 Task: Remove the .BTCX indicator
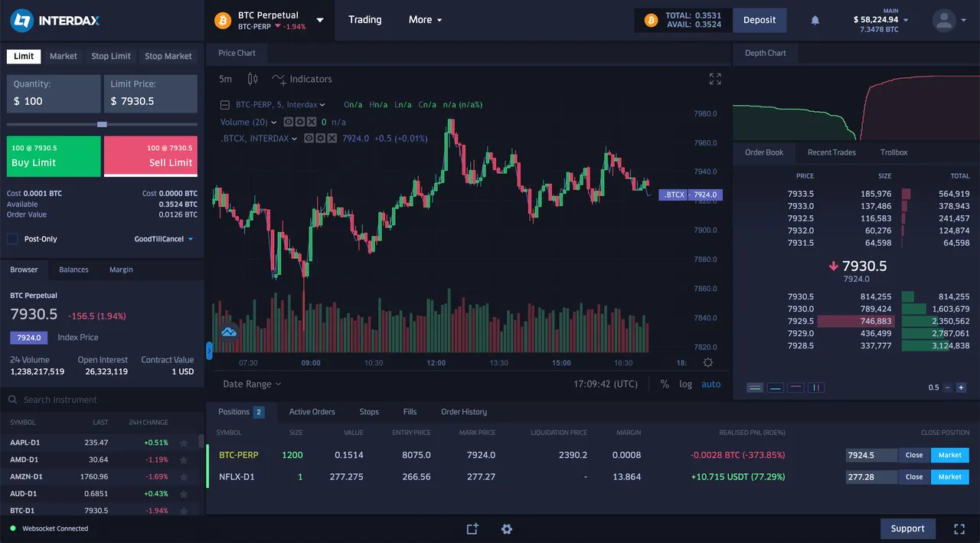[x=332, y=139]
